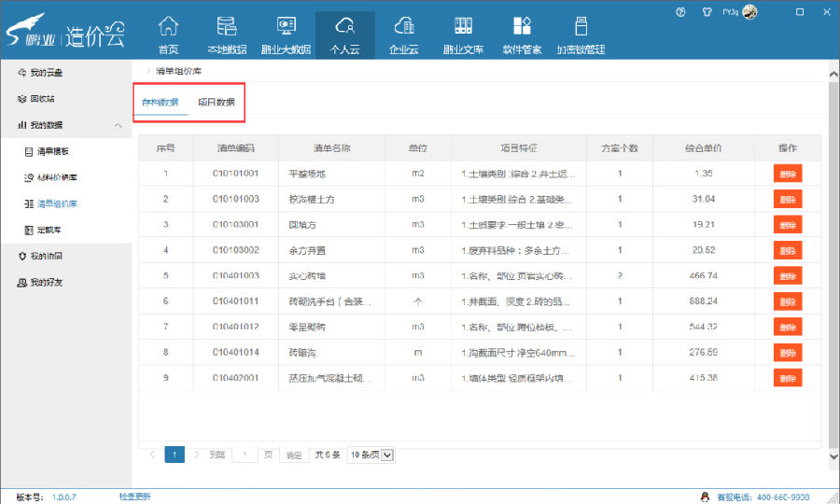
Task: Open the 10条/页 page size dropdown
Action: click(371, 455)
